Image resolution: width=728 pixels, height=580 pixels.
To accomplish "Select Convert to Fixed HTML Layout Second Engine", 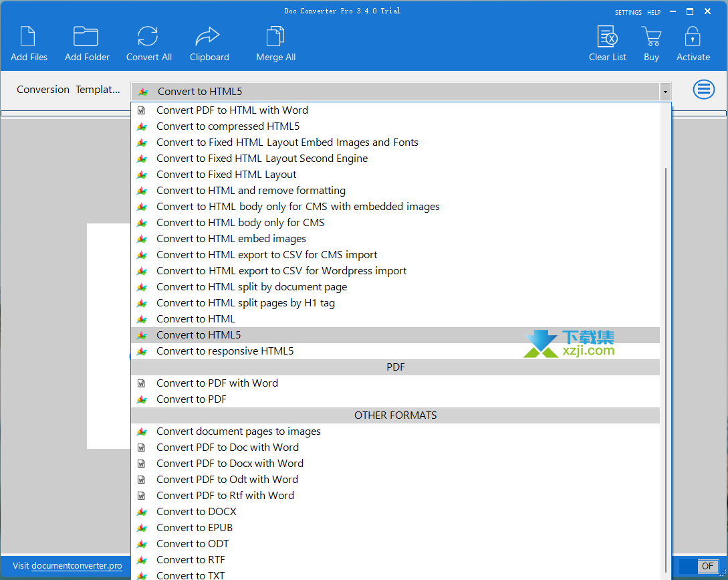I will pyautogui.click(x=395, y=159).
